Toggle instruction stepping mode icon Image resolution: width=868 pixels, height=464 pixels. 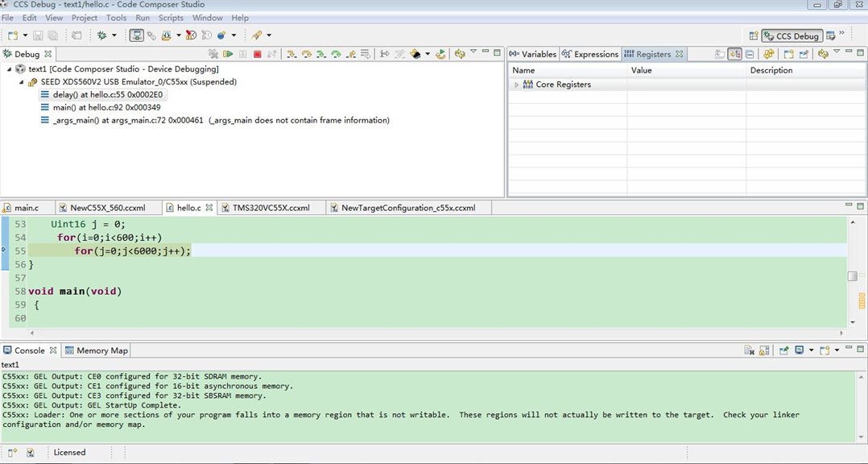tap(385, 54)
